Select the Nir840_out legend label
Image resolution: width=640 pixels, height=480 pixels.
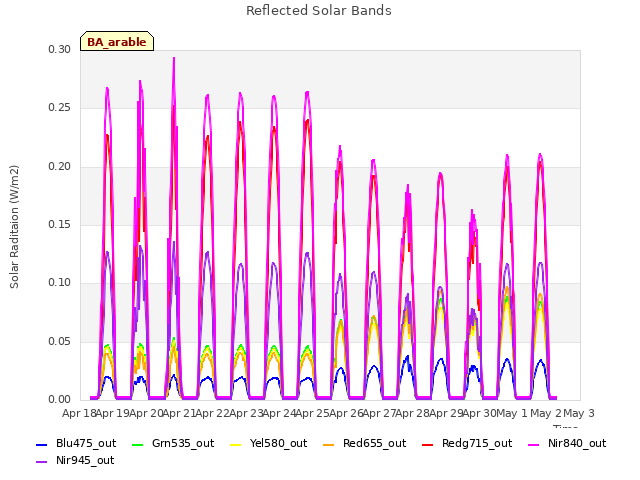tap(577, 443)
